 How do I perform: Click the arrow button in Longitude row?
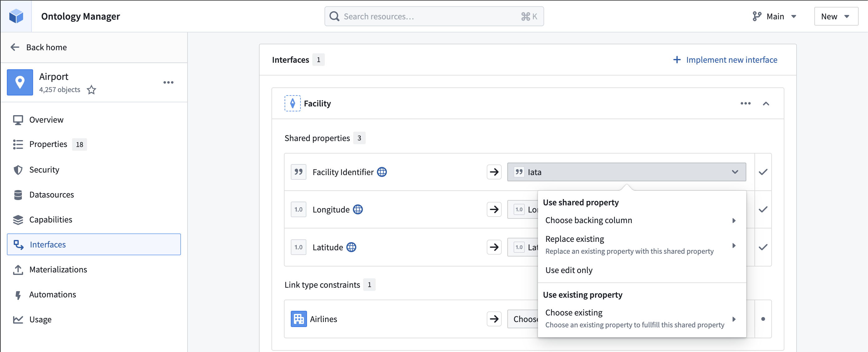pos(494,209)
